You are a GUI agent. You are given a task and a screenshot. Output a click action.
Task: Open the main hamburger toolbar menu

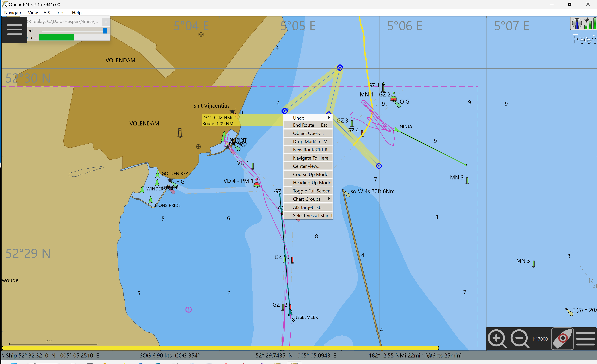(15, 30)
